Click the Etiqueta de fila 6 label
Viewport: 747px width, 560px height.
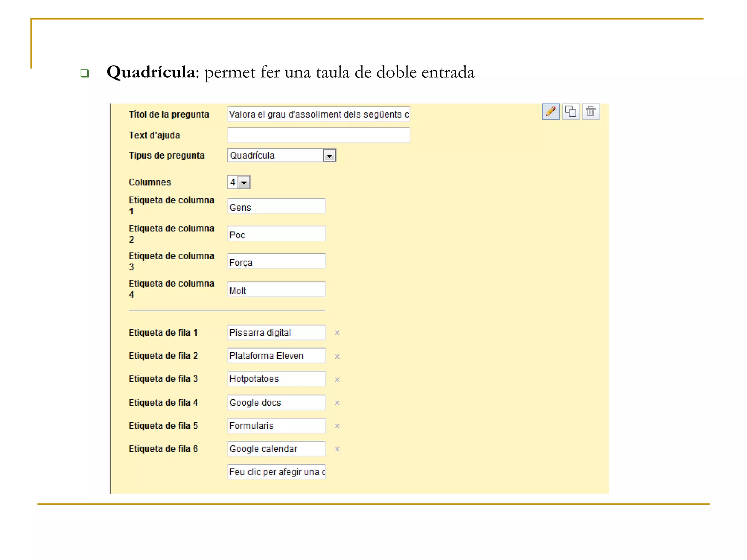(x=163, y=449)
